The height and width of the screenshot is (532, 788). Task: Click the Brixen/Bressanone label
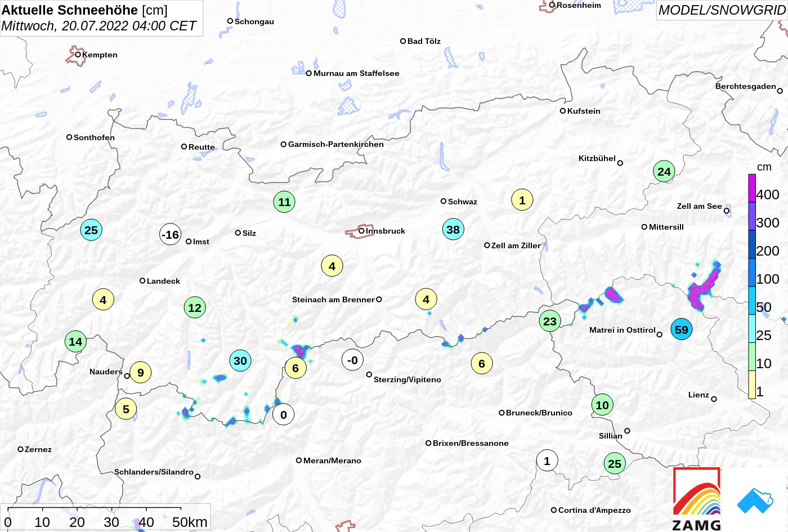click(x=471, y=443)
